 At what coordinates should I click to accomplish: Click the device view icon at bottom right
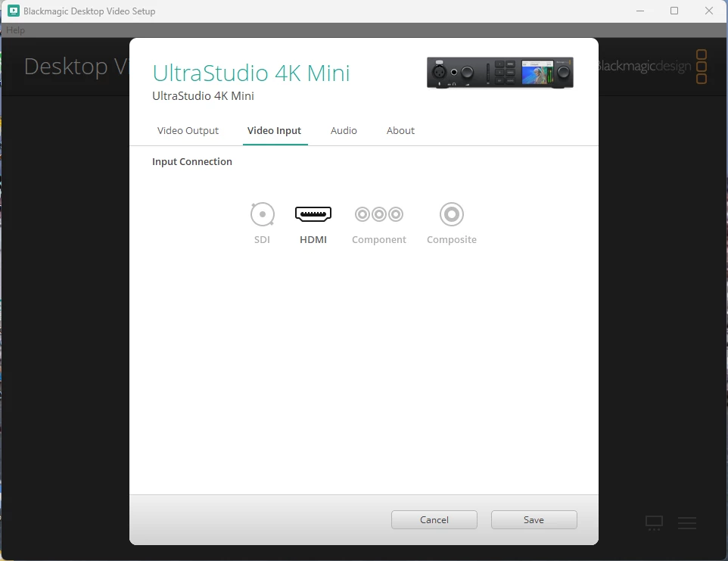coord(654,523)
